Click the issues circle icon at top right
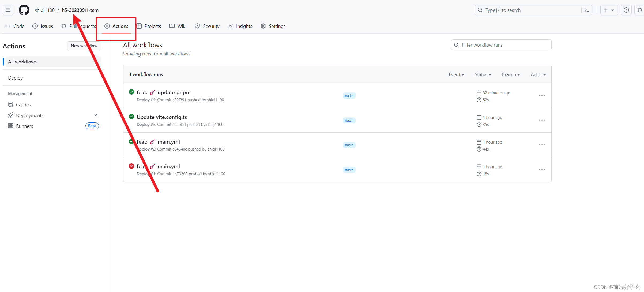 pyautogui.click(x=626, y=10)
